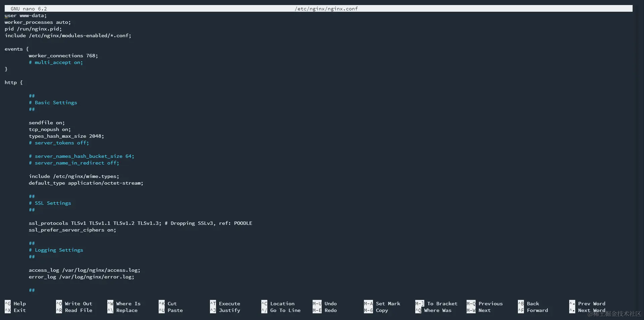The height and width of the screenshot is (320, 644).
Task: Click the '# Logging Settings' comment
Action: click(x=56, y=250)
